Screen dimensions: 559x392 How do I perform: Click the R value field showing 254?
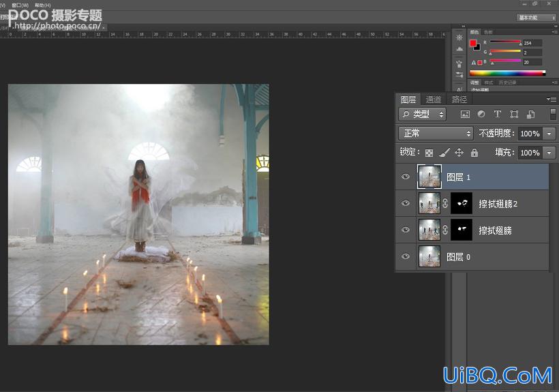point(532,43)
